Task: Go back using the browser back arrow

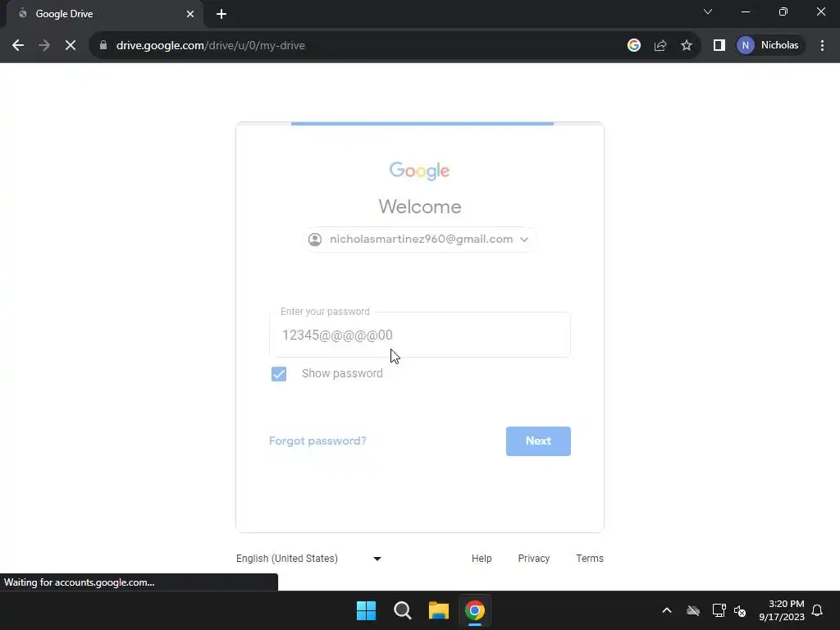Action: [x=18, y=46]
